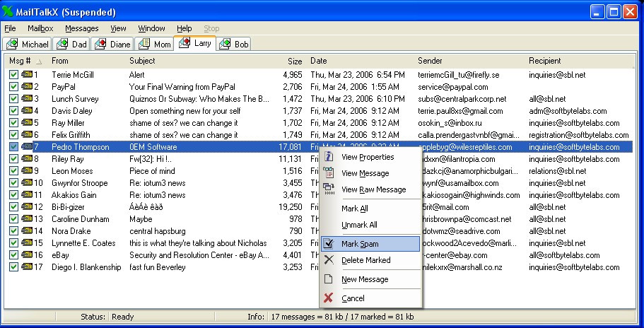This screenshot has width=644, height=328.
Task: Click the envelope icon of message 14
Action: click(27, 230)
